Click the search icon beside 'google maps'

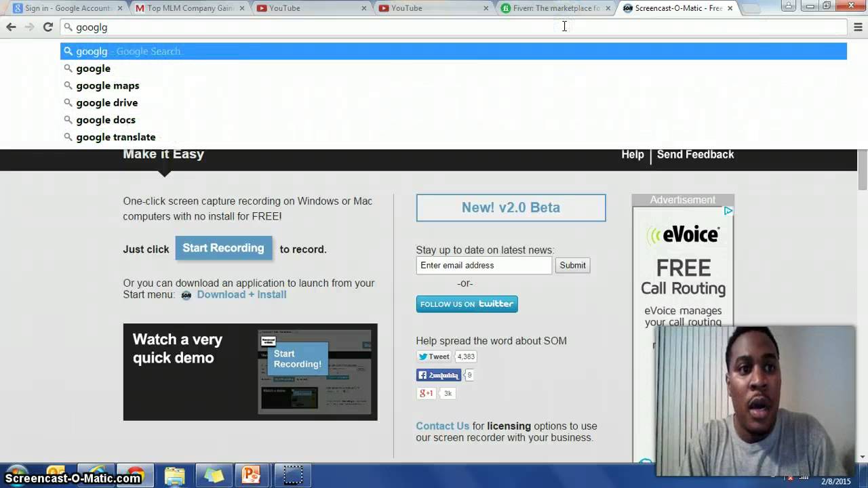(x=68, y=85)
